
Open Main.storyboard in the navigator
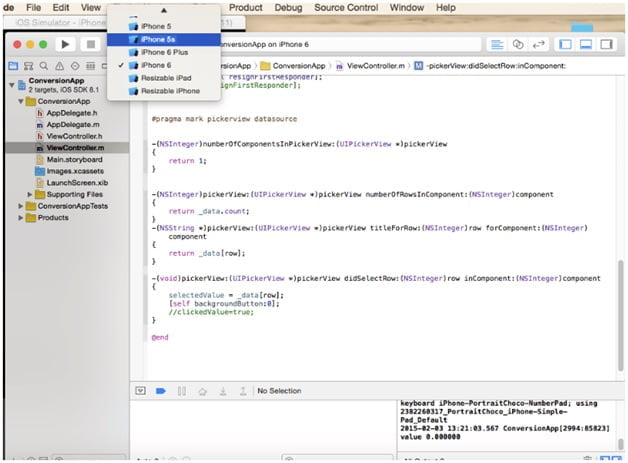pos(76,158)
